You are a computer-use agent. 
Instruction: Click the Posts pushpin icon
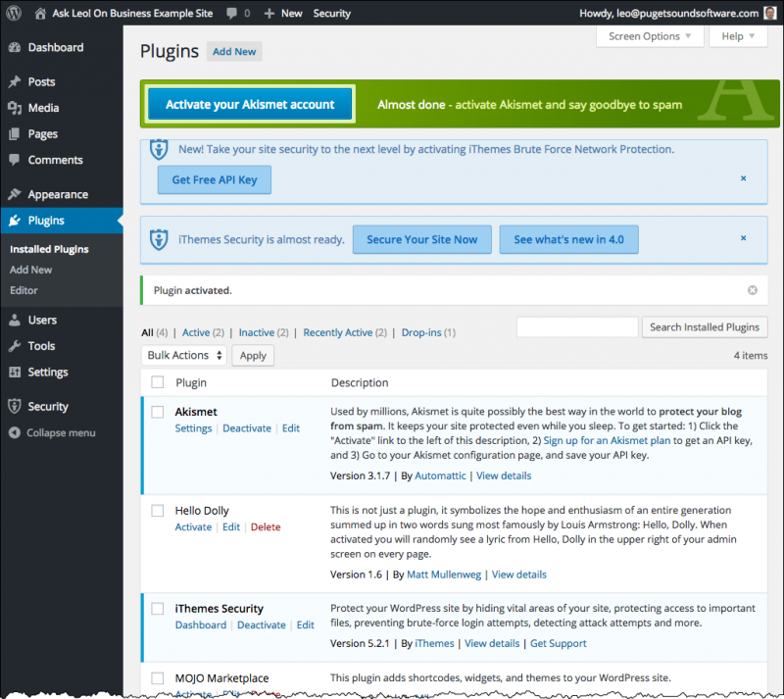(x=15, y=81)
